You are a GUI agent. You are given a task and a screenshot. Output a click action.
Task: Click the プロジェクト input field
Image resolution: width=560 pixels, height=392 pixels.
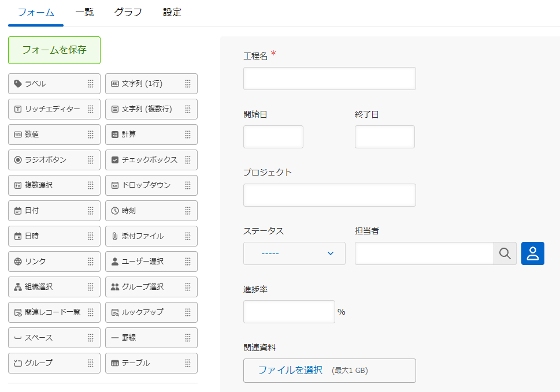pos(329,195)
